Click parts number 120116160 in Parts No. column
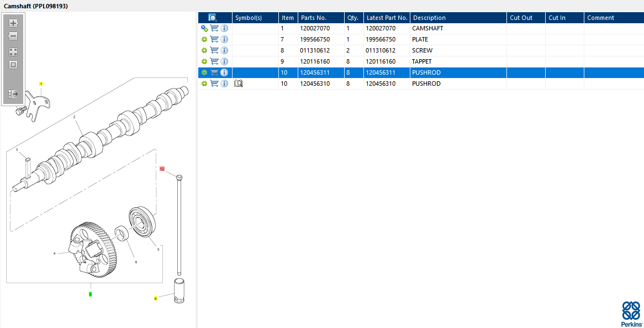 pyautogui.click(x=315, y=61)
